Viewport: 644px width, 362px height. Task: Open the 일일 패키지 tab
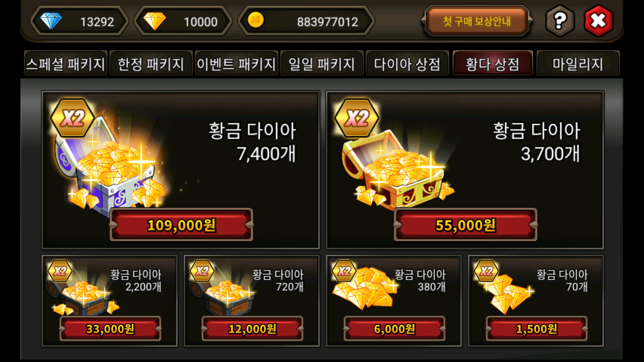[322, 64]
